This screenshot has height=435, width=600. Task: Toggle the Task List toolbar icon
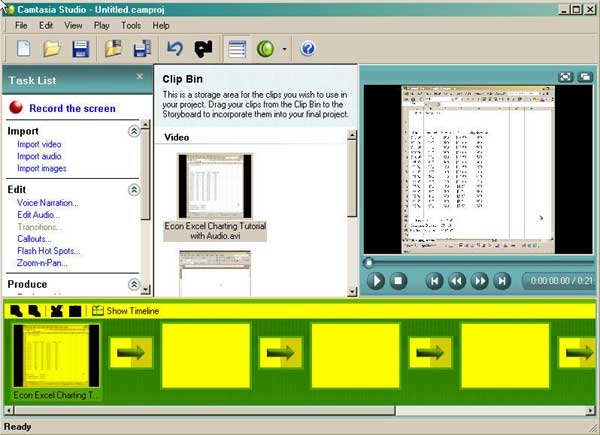pos(237,49)
